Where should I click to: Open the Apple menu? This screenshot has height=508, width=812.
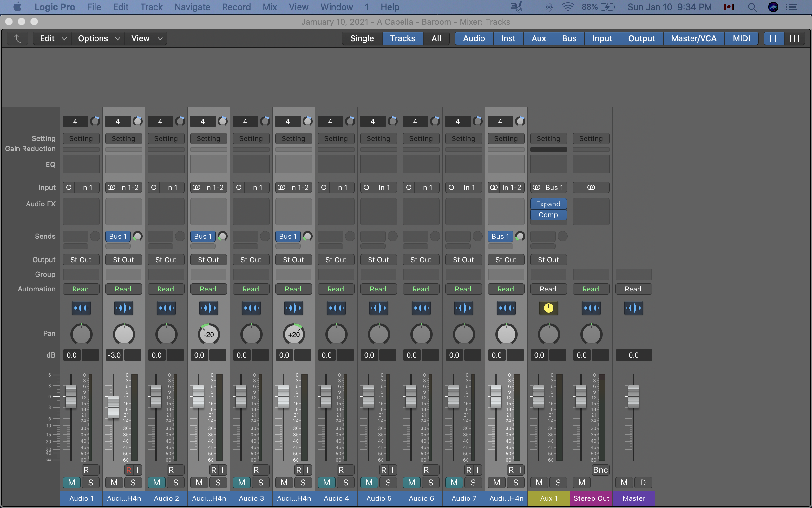pyautogui.click(x=17, y=7)
